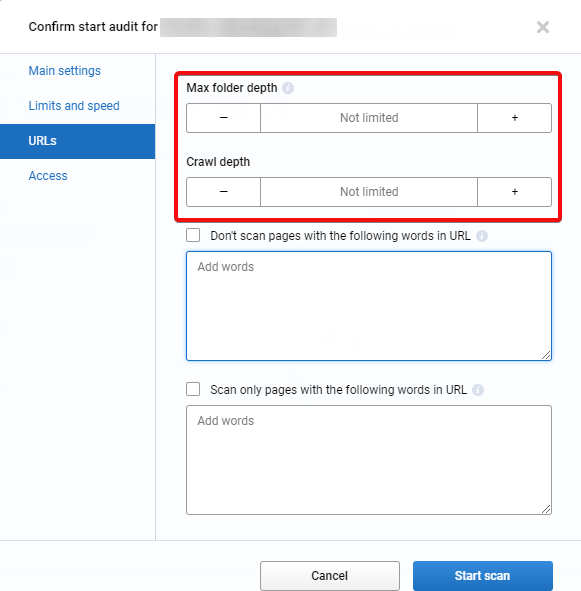Screen dimensions: 581x591
Task: Open the Main settings tab
Action: 64,70
